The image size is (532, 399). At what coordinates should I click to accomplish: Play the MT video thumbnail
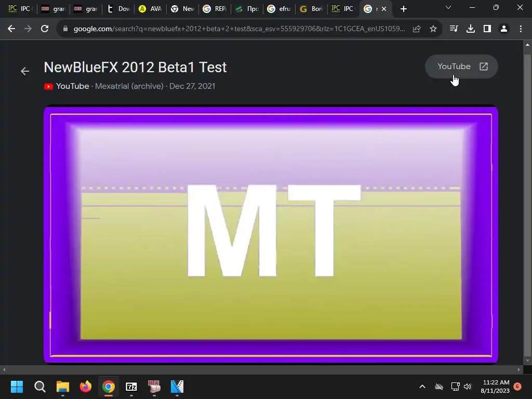(271, 234)
